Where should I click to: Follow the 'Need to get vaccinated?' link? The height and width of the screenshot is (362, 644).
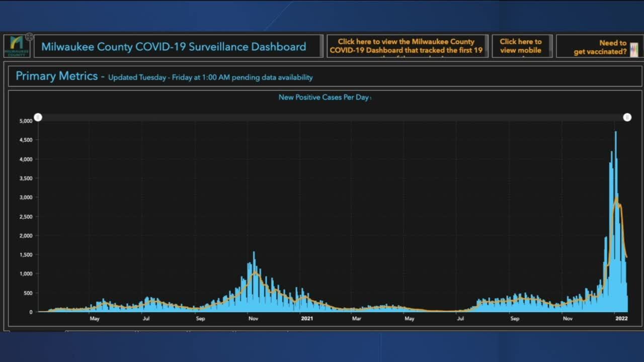coord(600,47)
